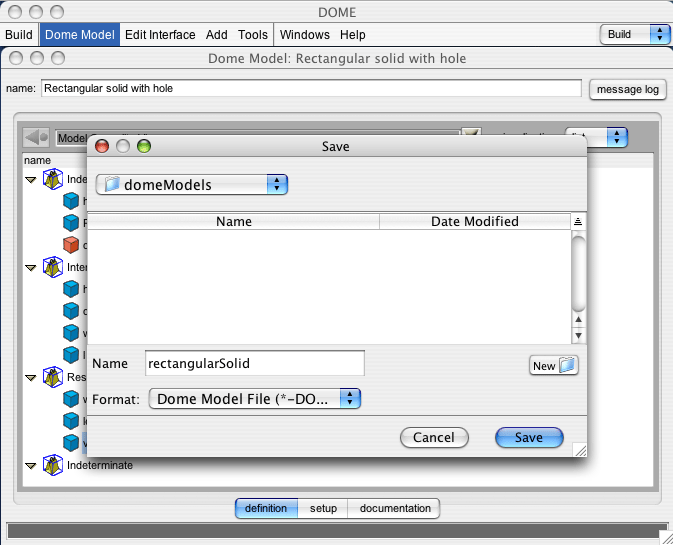Image resolution: width=673 pixels, height=545 pixels.
Task: Select the third blue cube under Inter... group
Action: tap(71, 333)
